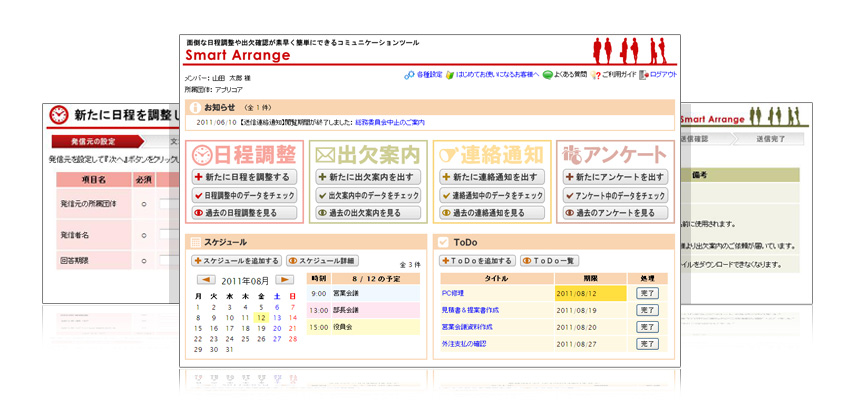This screenshot has height=400, width=860.
Task: Open ToDo一覧 list button
Action: [550, 261]
